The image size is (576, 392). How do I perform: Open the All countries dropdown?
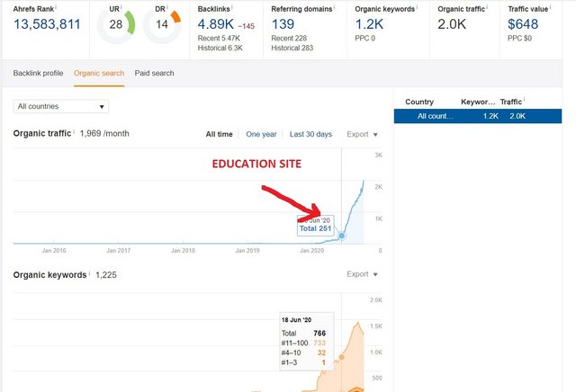point(61,107)
